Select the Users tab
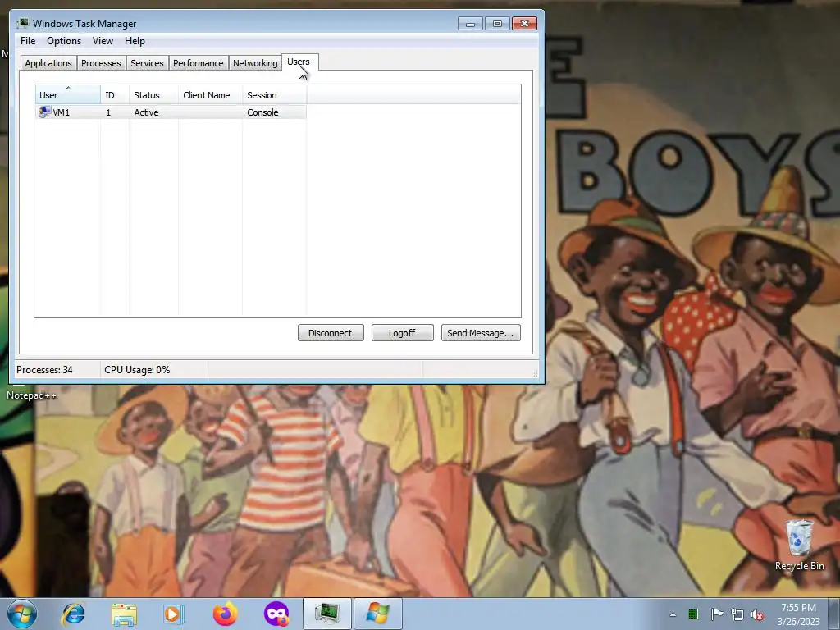Image resolution: width=840 pixels, height=630 pixels. (299, 62)
